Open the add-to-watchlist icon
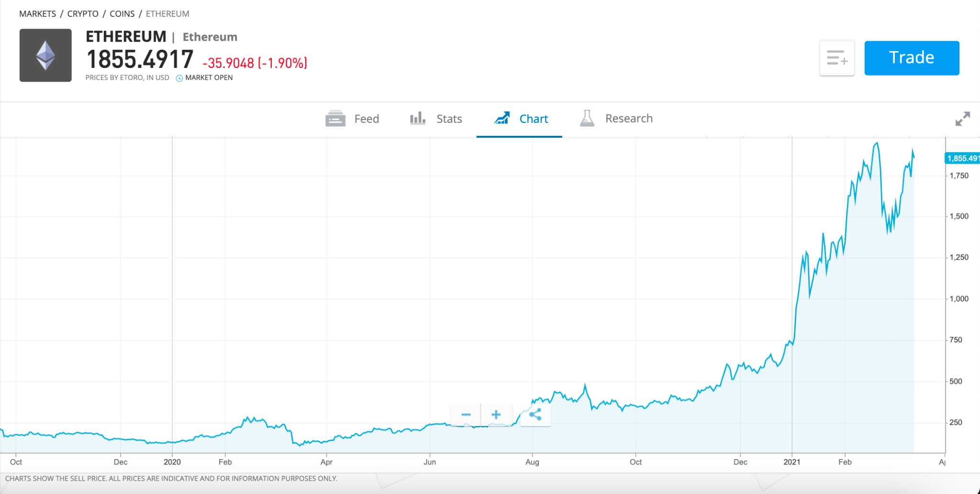 pos(837,58)
